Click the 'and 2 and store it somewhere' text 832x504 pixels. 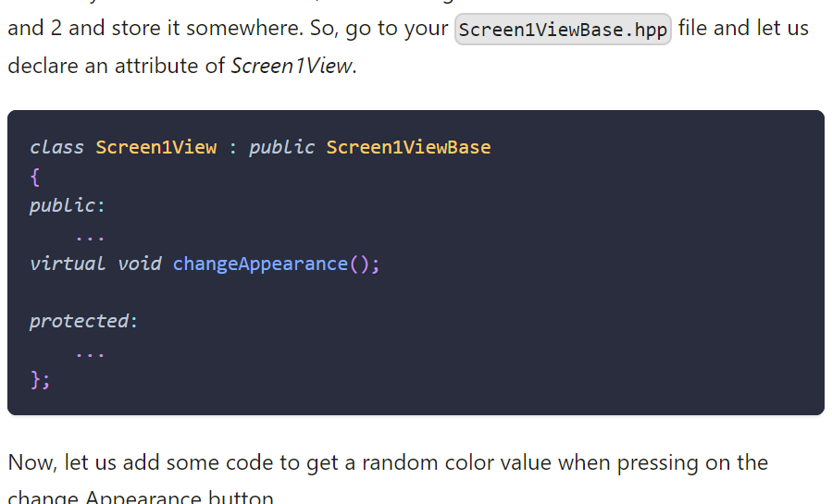tap(155, 28)
